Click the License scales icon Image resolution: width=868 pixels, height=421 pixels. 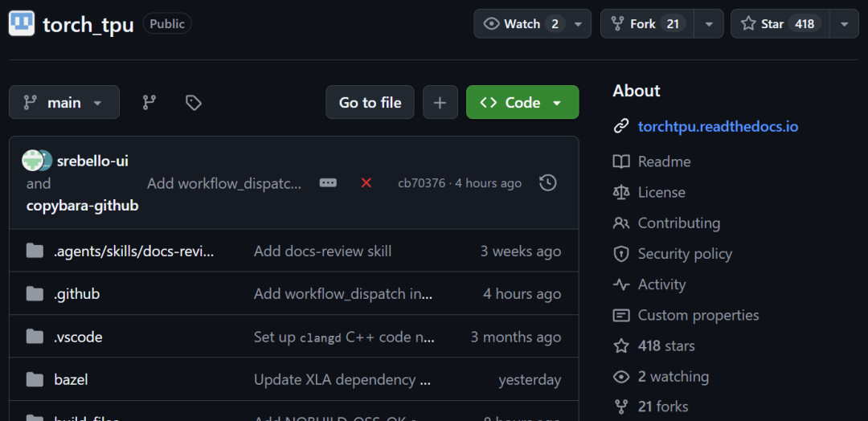[621, 192]
